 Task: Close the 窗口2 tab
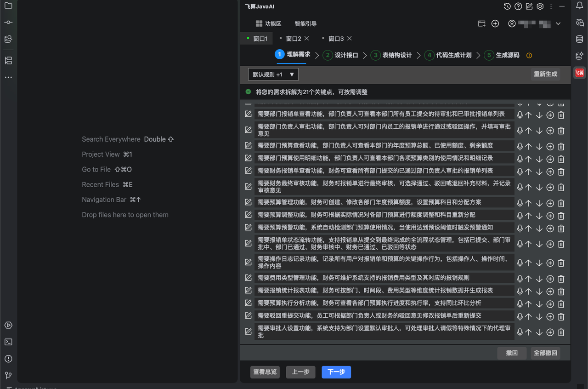(307, 39)
